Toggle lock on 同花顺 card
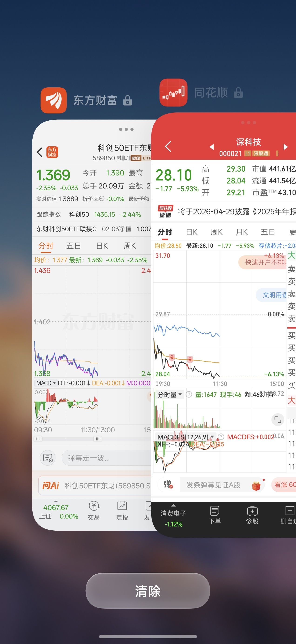 pos(238,92)
